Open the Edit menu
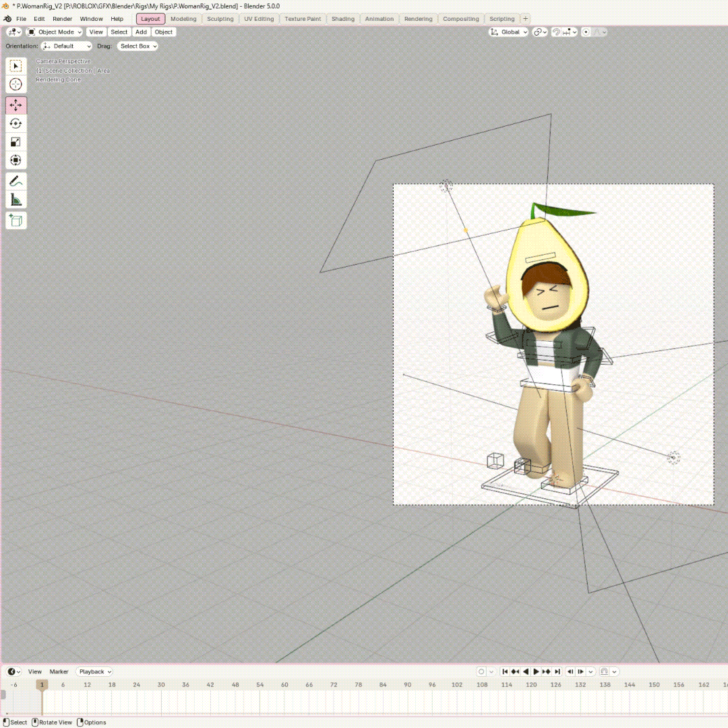The width and height of the screenshot is (728, 728). (x=39, y=19)
